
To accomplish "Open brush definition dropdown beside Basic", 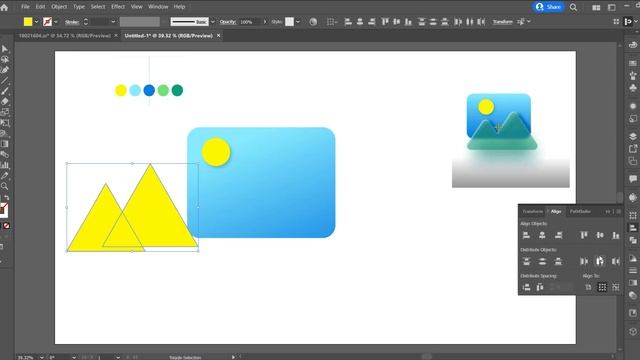I will click(213, 22).
